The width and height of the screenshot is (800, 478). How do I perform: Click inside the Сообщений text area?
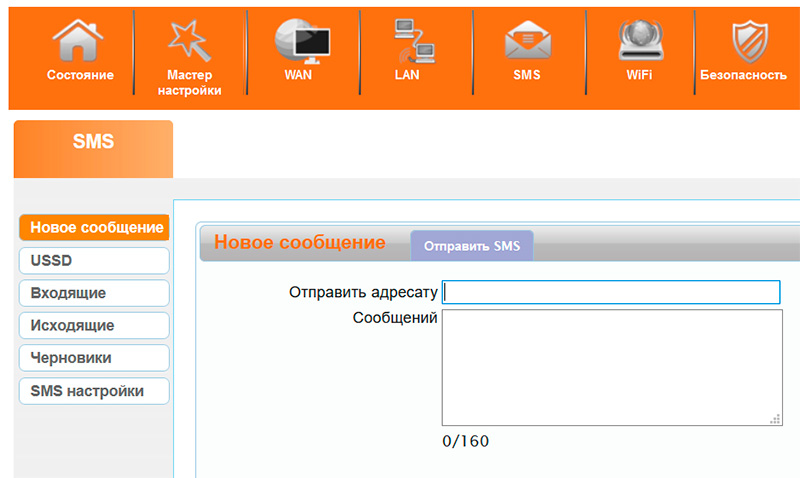(610, 367)
